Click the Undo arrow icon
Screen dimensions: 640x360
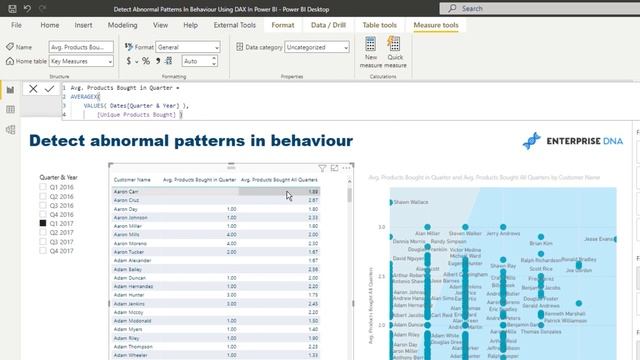pyautogui.click(x=27, y=9)
